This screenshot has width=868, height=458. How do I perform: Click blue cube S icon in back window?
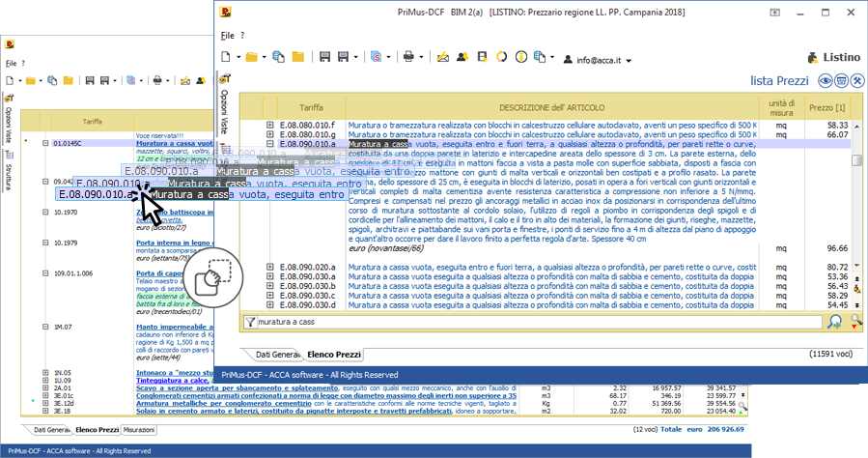pyautogui.click(x=131, y=81)
